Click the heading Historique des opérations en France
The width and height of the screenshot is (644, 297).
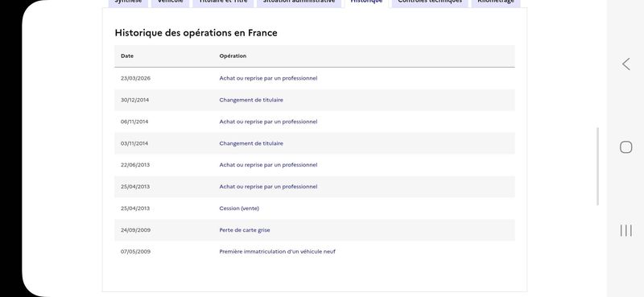tap(196, 33)
